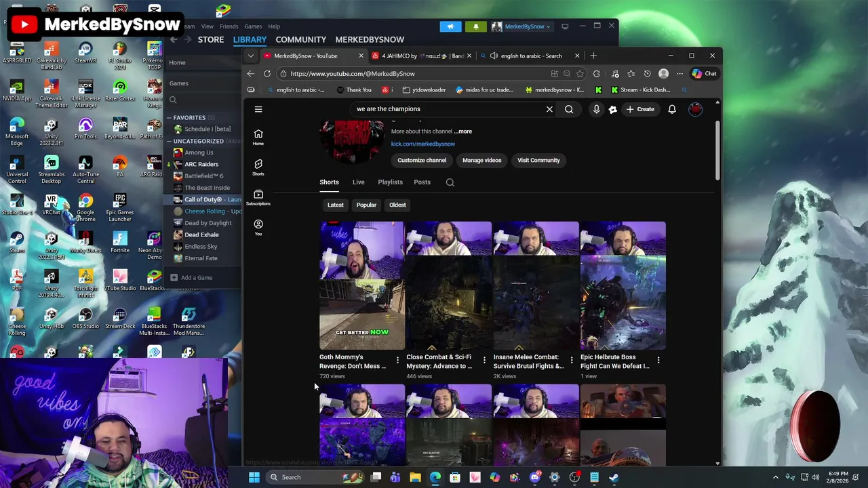Image resolution: width=868 pixels, height=488 pixels.
Task: Open Edge extensions puzzle icon
Action: coord(596,74)
